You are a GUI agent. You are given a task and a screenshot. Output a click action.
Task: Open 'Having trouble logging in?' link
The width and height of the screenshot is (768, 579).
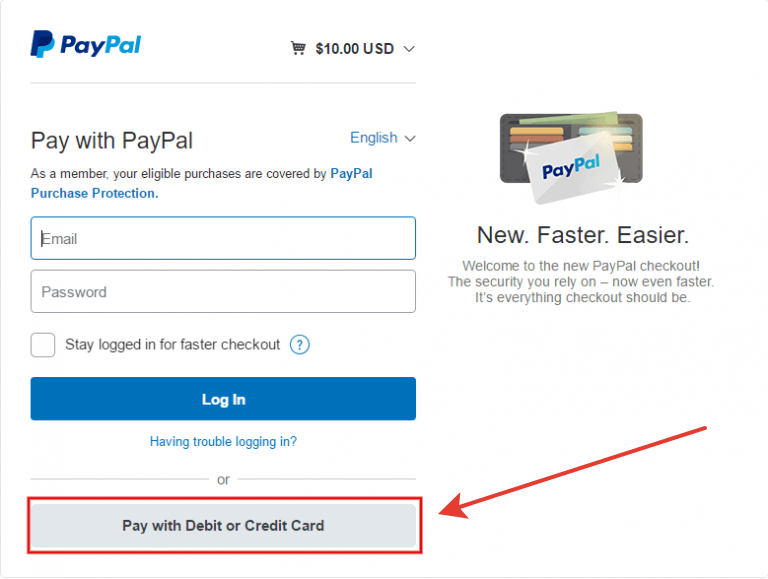[223, 442]
